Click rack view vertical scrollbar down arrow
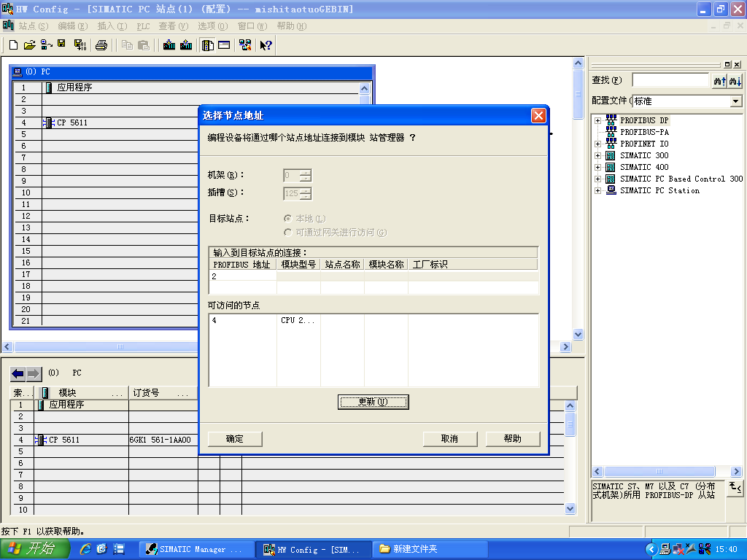 578,334
